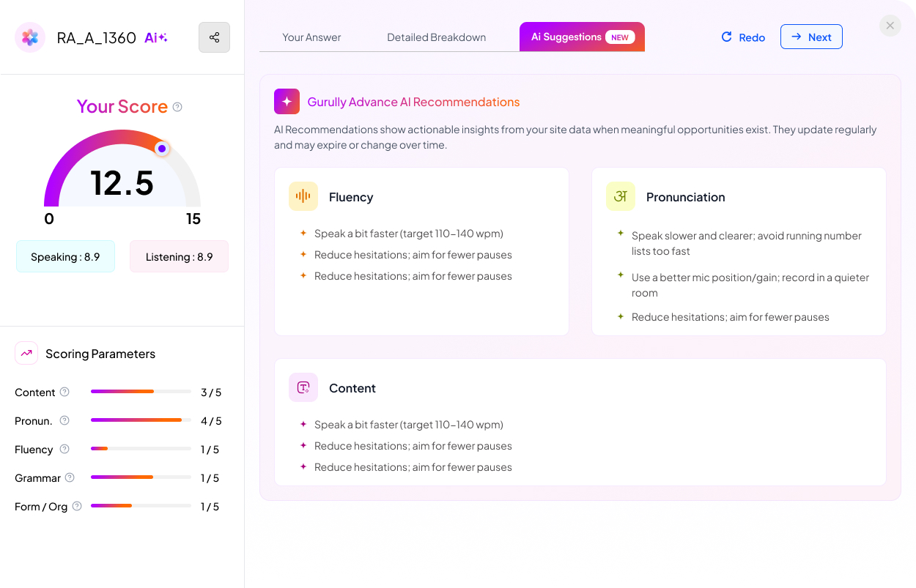Click the Form / Org info icon
This screenshot has height=588, width=916.
point(77,506)
